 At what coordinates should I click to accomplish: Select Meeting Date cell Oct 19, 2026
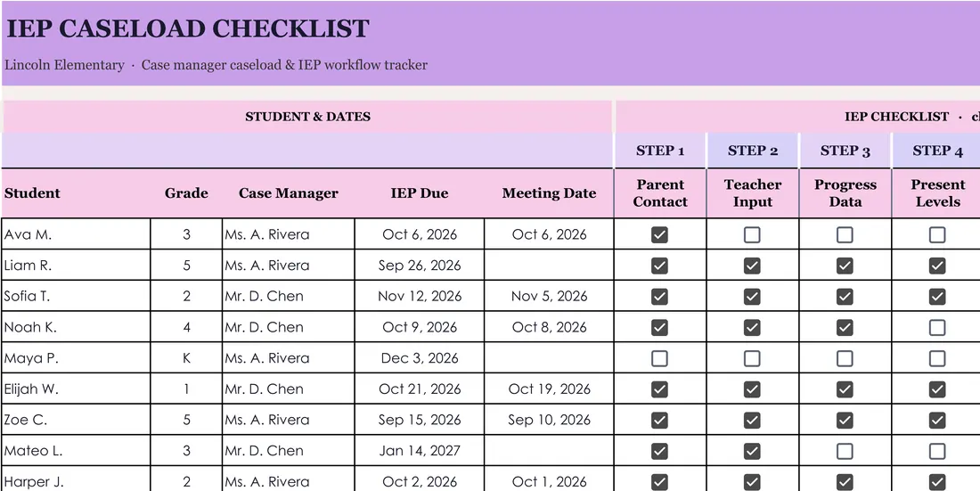pyautogui.click(x=550, y=389)
